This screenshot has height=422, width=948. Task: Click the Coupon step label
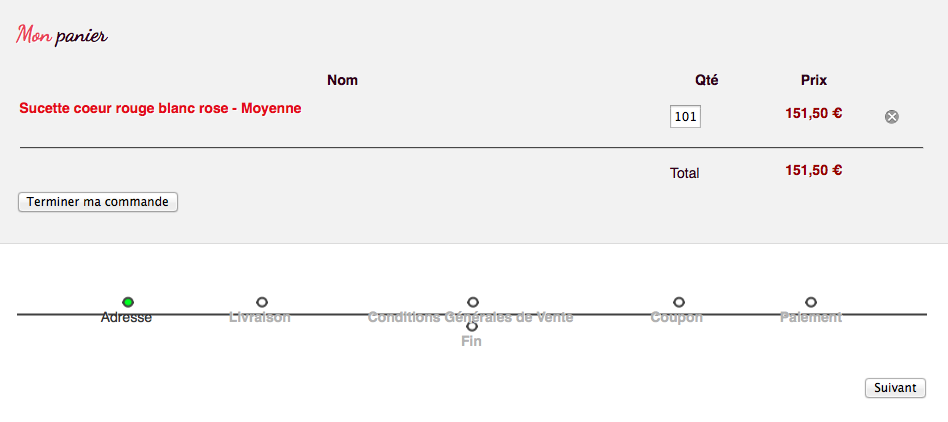[677, 317]
